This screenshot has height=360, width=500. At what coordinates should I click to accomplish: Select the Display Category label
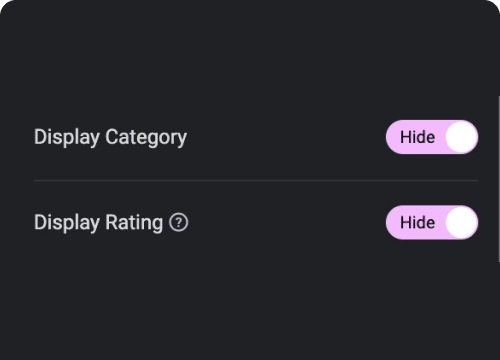[x=110, y=137]
